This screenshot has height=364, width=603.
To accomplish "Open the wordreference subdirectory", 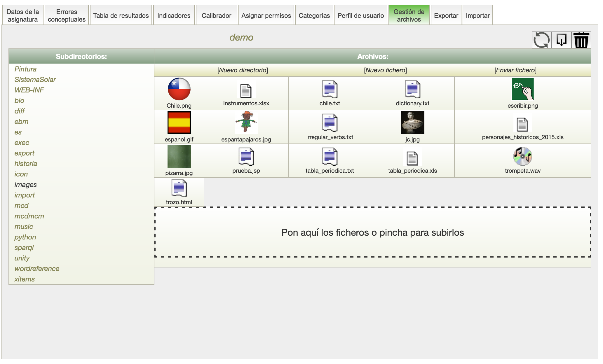I will click(x=37, y=269).
